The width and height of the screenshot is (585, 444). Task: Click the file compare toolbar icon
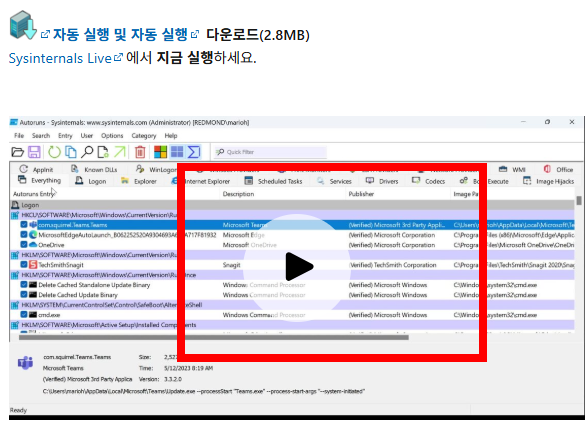coord(103,152)
